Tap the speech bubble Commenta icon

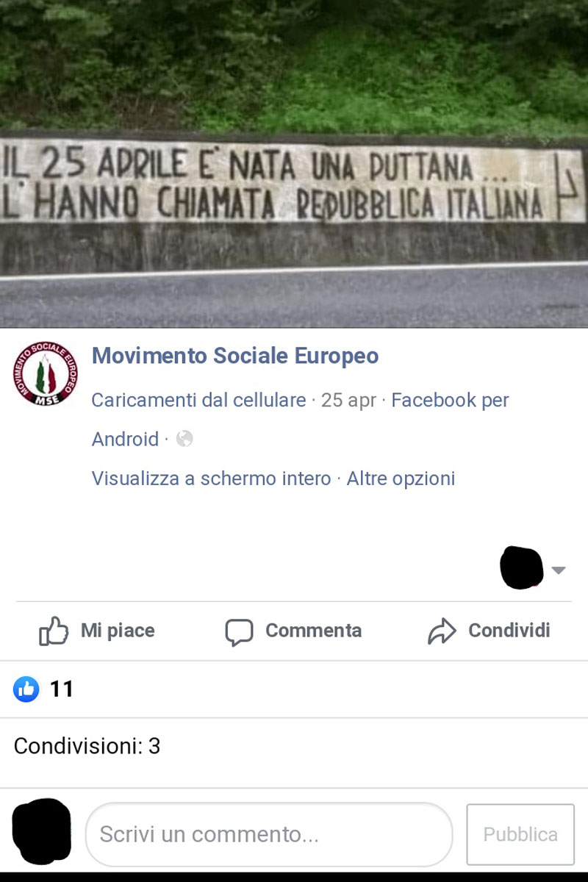(x=239, y=631)
